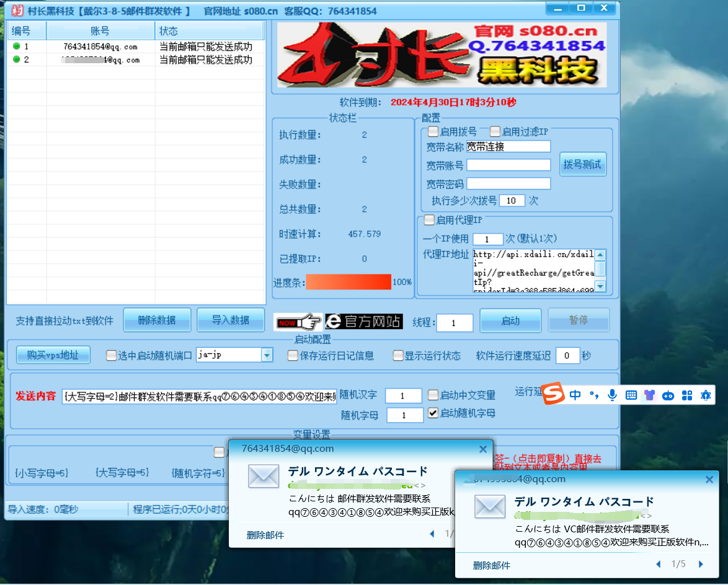Click the app logo in title bar
728x585 pixels.
[x=17, y=10]
